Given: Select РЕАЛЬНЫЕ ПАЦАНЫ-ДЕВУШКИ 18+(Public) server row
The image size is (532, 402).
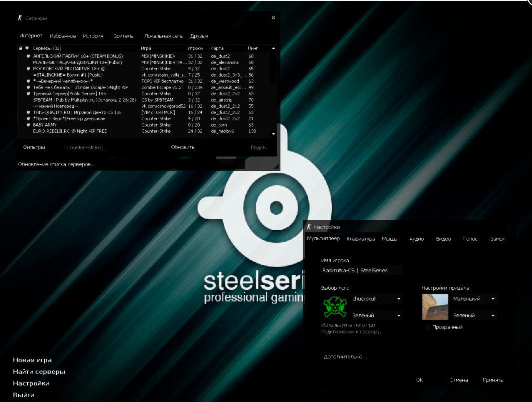Looking at the screenshot, I should click(x=144, y=62).
